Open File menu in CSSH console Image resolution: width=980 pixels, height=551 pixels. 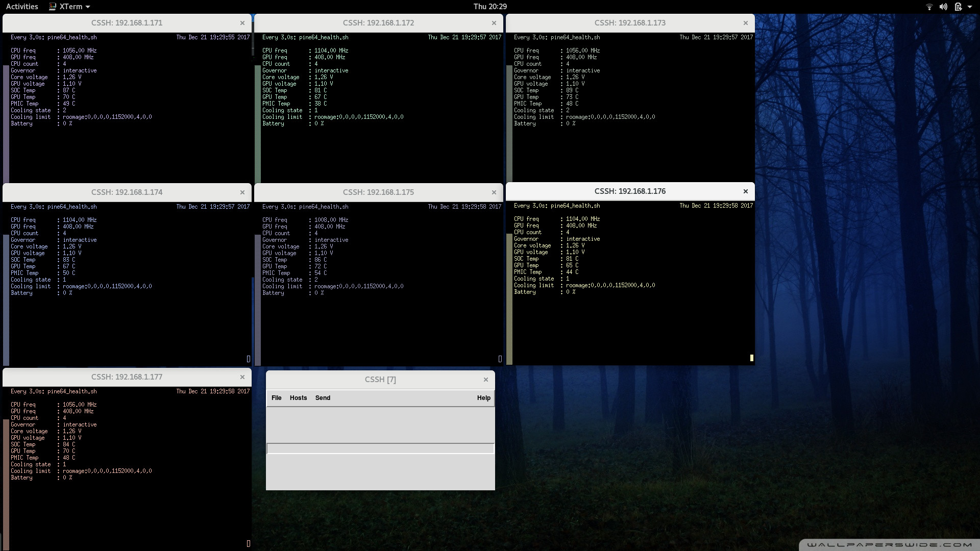pyautogui.click(x=276, y=398)
